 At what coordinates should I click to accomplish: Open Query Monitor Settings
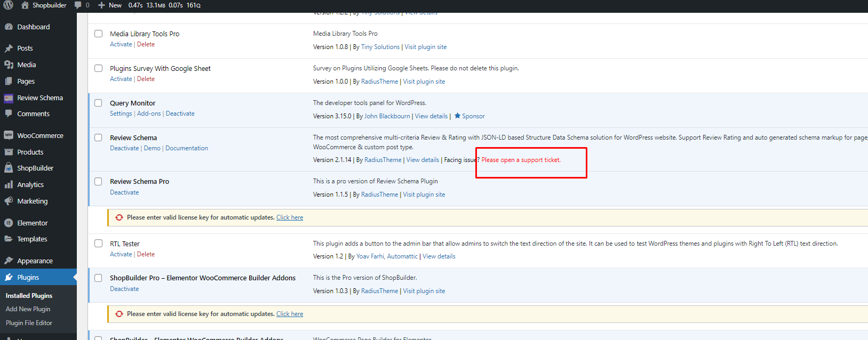(x=121, y=114)
